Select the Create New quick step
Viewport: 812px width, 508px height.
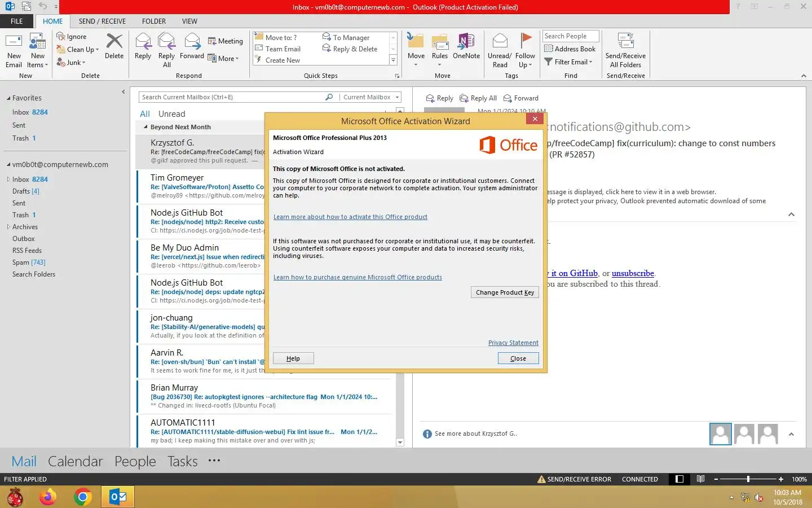click(x=277, y=60)
